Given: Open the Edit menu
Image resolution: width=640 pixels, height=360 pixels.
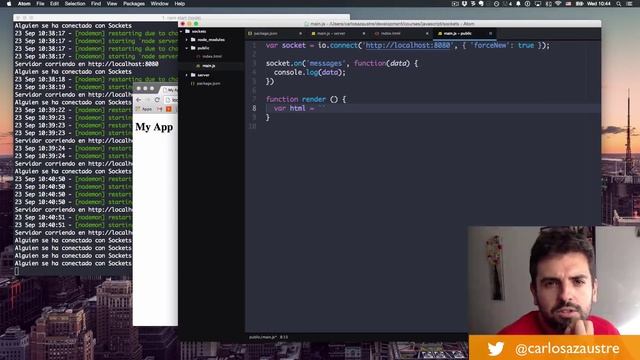Looking at the screenshot, I should [x=54, y=4].
